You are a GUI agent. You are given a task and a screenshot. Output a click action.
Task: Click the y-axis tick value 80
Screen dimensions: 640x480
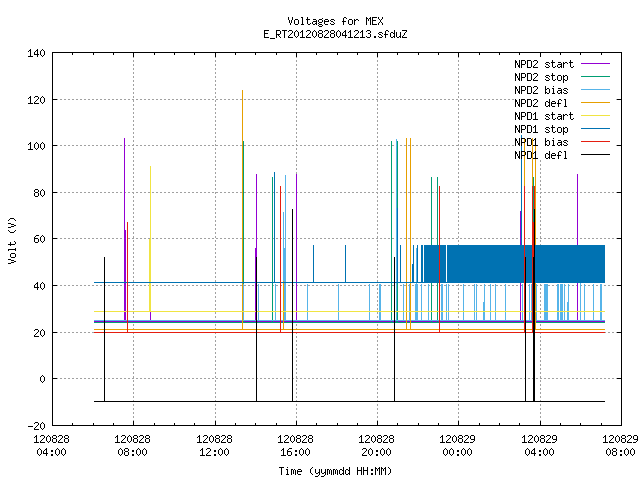39,193
